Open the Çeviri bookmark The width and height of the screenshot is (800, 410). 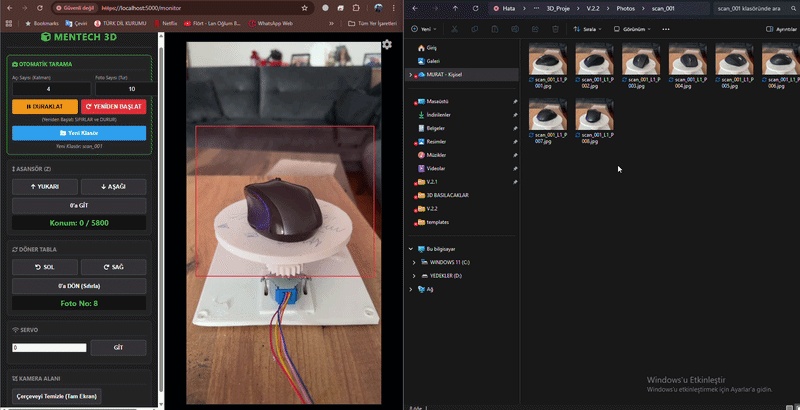[x=76, y=23]
